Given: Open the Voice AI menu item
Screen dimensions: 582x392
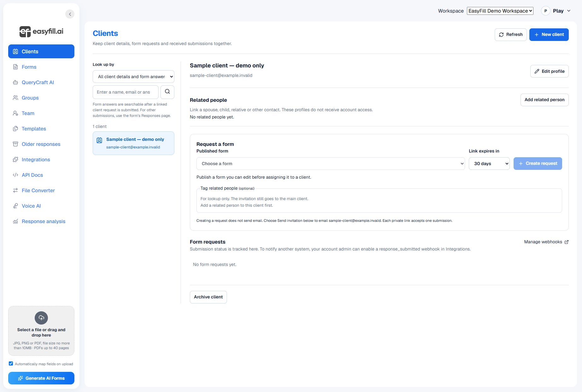Looking at the screenshot, I should coord(41,206).
